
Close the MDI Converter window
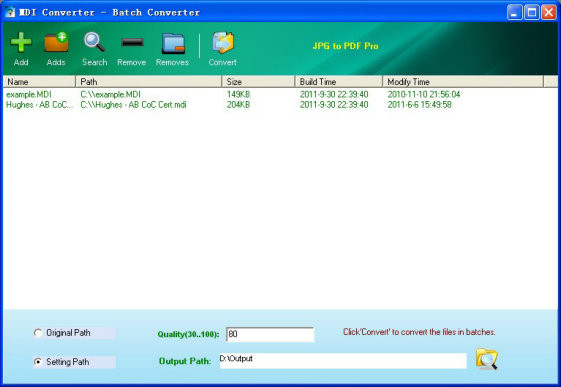coord(549,13)
